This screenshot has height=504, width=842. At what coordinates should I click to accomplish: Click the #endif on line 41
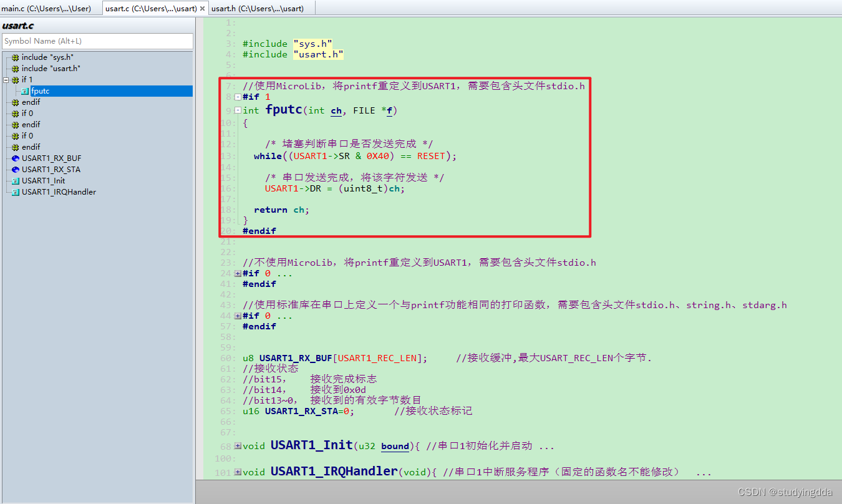[x=259, y=284]
